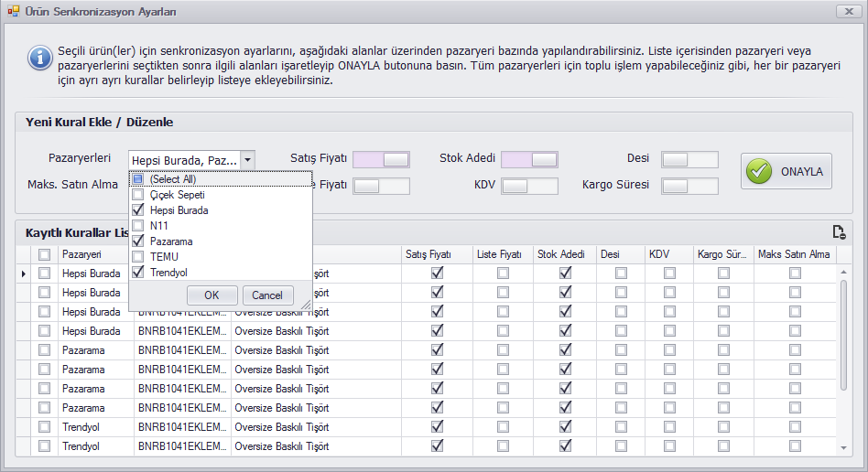Open the Pazaryerleri dropdown arrow

coord(247,160)
